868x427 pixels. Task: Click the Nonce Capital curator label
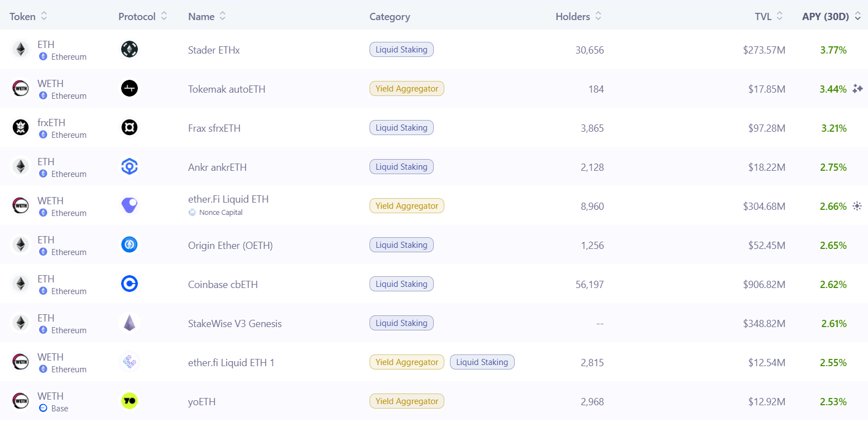click(220, 213)
